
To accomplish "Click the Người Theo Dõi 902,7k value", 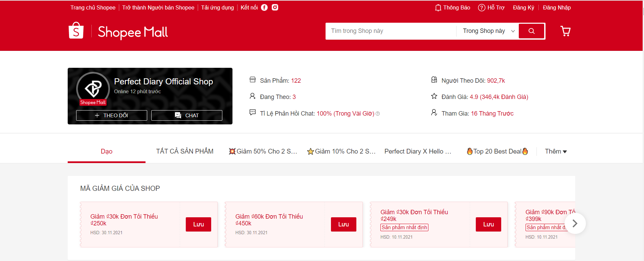I will tap(496, 81).
